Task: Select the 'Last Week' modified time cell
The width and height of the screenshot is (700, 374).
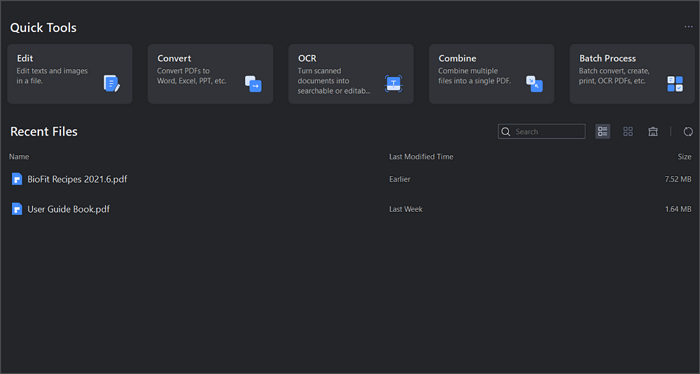Action: pos(406,209)
